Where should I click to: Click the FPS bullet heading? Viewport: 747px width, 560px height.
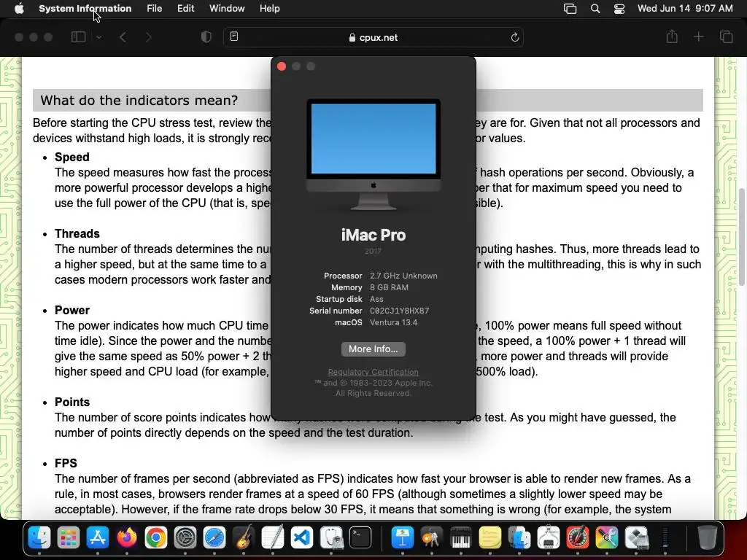[66, 463]
